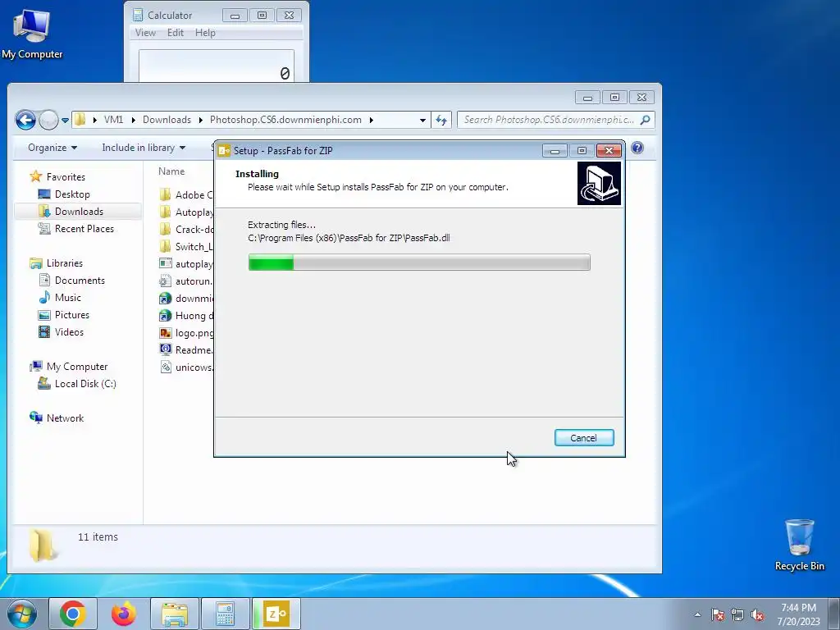This screenshot has width=840, height=630.
Task: Open Explorer help icon
Action: [x=637, y=148]
